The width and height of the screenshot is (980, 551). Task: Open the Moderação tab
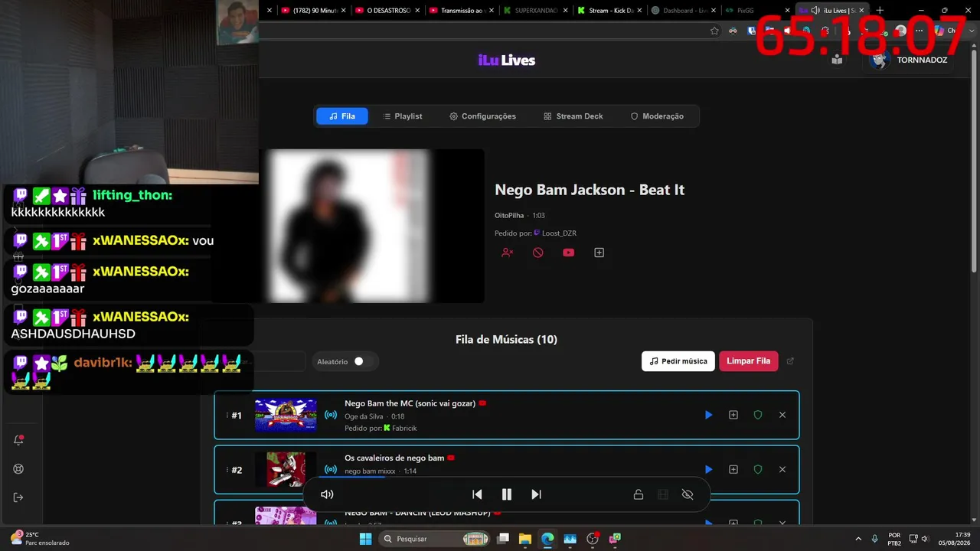tap(657, 116)
